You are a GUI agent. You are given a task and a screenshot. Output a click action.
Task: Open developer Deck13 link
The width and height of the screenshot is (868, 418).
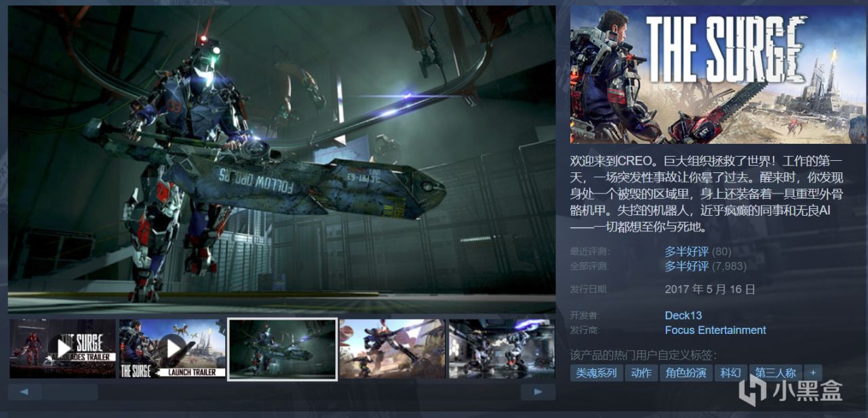click(x=683, y=316)
